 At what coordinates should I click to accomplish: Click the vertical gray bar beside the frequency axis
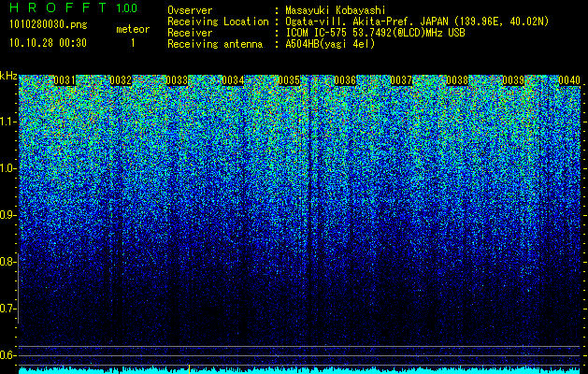pyautogui.click(x=19, y=289)
